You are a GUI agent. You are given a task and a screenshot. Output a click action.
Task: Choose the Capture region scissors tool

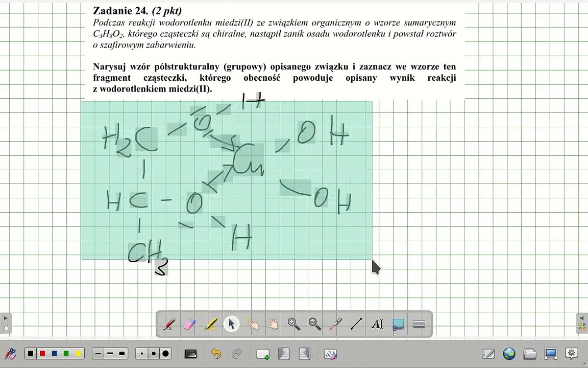pyautogui.click(x=398, y=324)
